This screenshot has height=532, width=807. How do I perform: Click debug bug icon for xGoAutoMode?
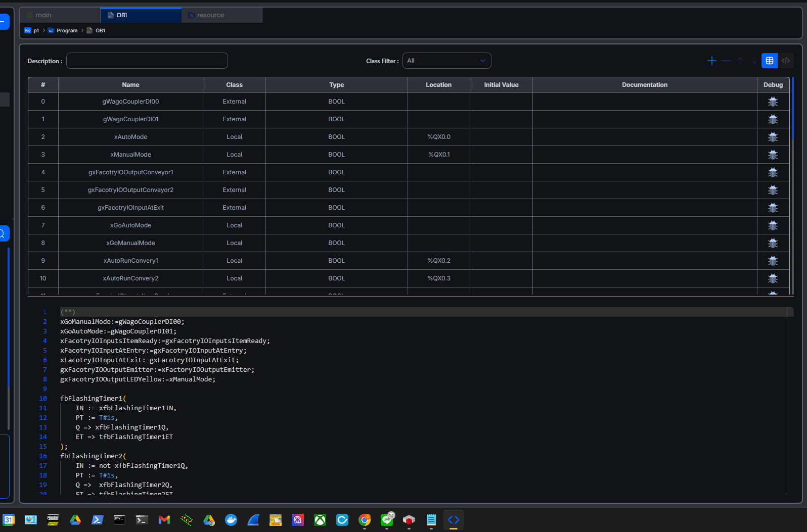pos(773,225)
